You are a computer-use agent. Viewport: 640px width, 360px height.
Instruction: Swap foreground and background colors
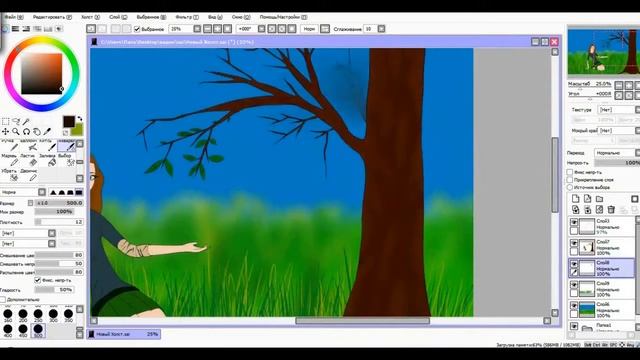80,118
